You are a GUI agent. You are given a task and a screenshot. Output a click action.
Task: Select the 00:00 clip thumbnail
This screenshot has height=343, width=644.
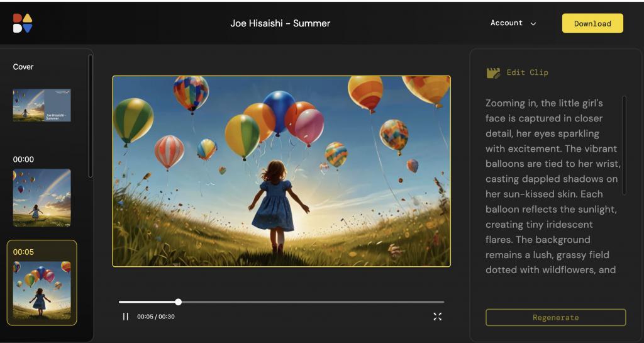tap(42, 198)
